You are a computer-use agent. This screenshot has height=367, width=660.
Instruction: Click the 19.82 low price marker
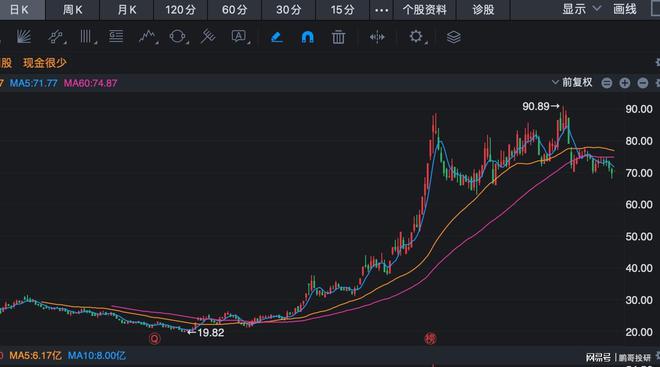[206, 332]
